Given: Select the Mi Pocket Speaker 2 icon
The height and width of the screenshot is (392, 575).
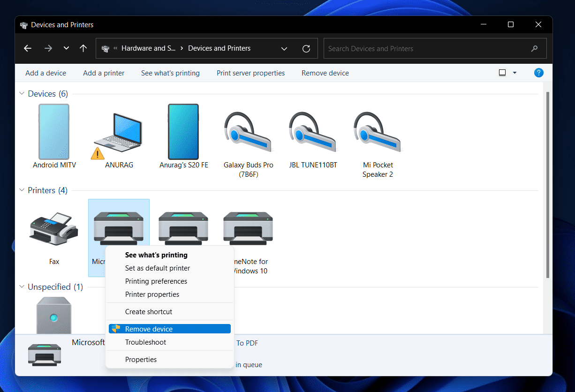Looking at the screenshot, I should [377, 132].
